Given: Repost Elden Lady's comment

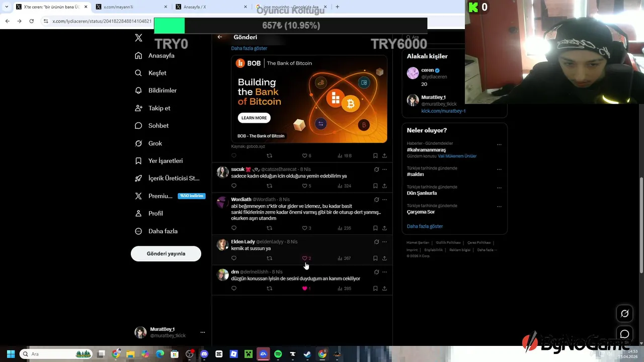Looking at the screenshot, I should [x=269, y=258].
